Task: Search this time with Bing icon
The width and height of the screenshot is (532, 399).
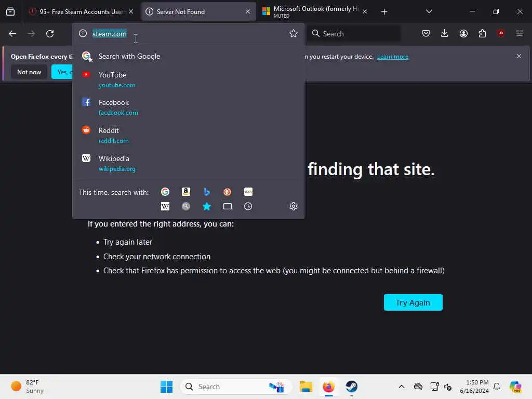Action: tap(207, 192)
